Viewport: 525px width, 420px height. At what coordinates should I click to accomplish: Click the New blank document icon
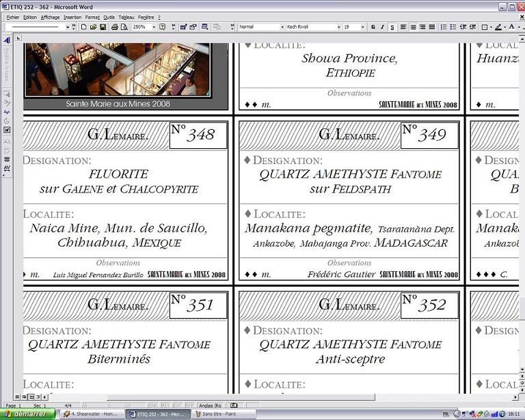[x=83, y=27]
